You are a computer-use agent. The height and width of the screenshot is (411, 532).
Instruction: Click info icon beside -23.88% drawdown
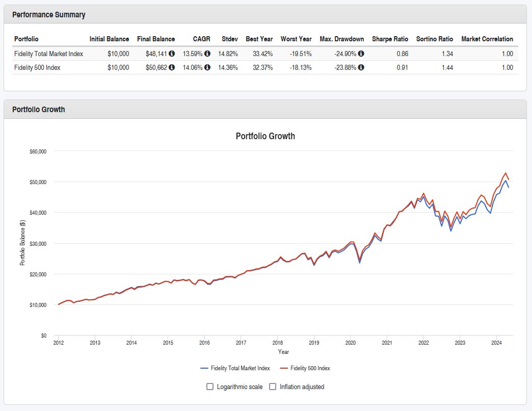(361, 67)
